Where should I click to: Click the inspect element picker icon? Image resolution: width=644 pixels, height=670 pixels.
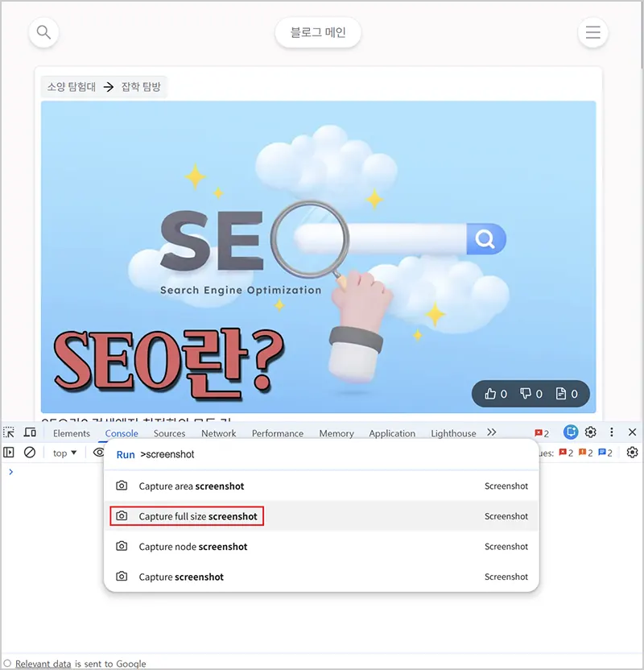[10, 433]
